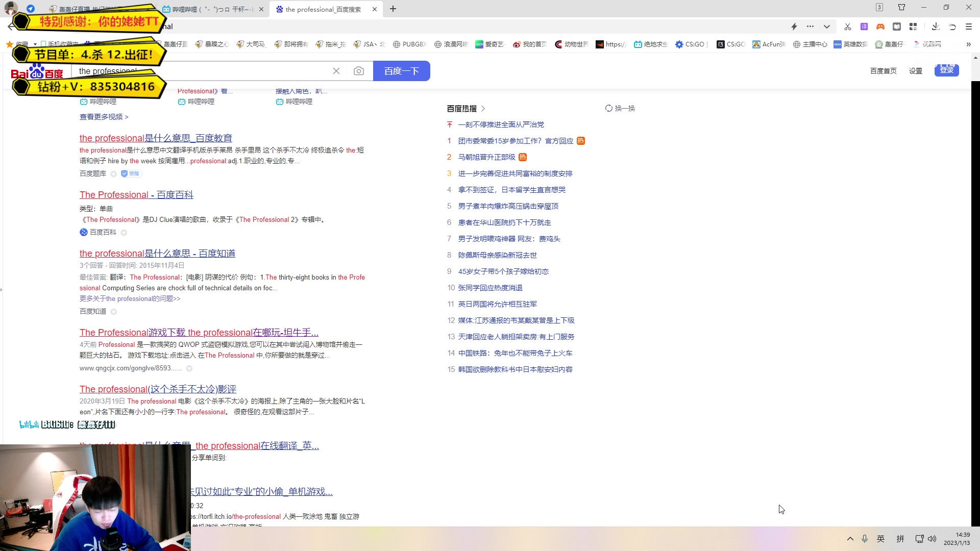Open hot search 英日两国将允许相互驻军

[x=497, y=304]
